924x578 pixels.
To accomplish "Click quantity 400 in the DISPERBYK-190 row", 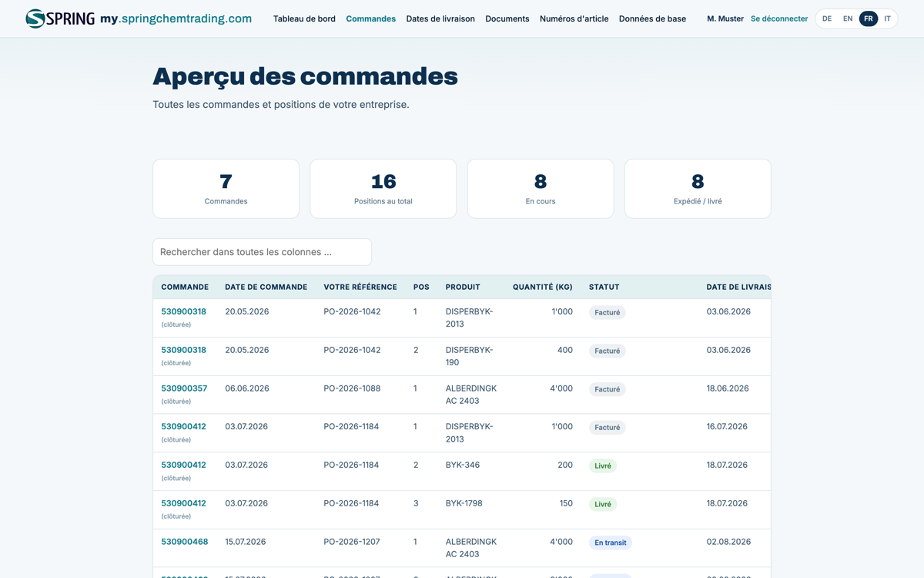I will click(565, 350).
